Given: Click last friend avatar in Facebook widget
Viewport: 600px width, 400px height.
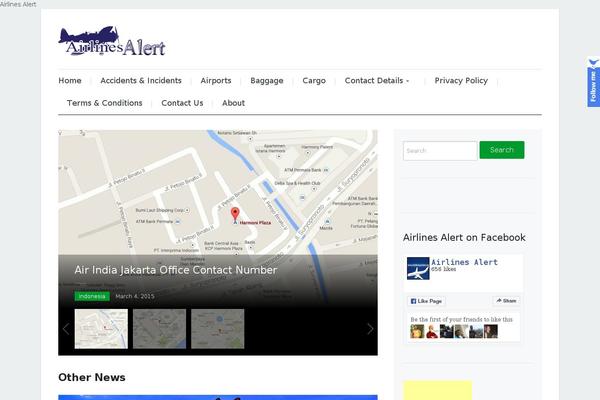Looking at the screenshot, I should pyautogui.click(x=491, y=331).
